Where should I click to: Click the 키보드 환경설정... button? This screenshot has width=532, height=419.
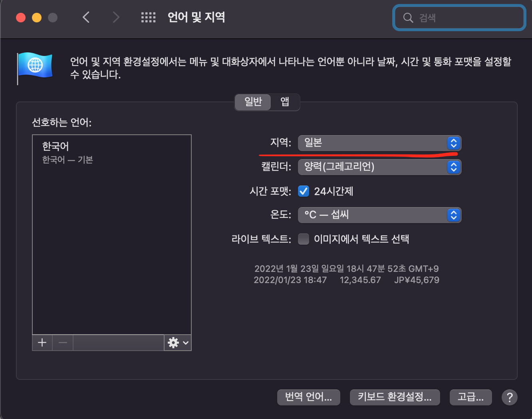[x=395, y=397]
